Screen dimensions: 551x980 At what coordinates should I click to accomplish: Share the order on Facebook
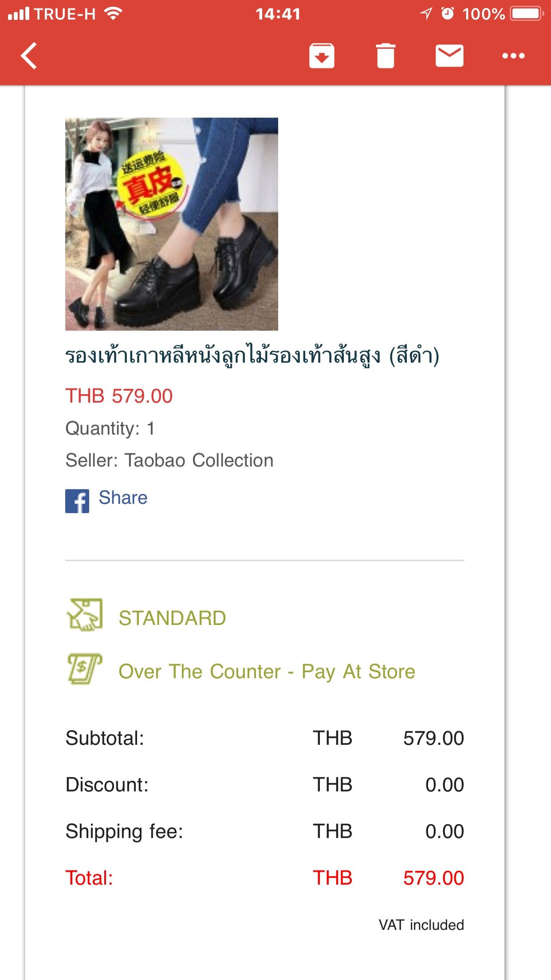124,498
